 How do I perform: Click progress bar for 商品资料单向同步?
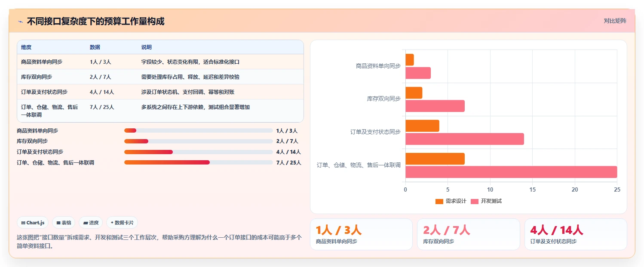point(199,130)
